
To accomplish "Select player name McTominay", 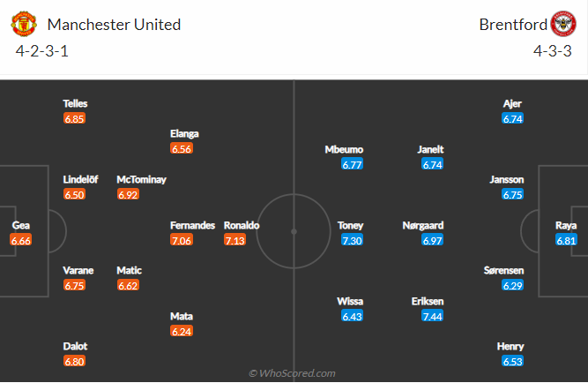I will coord(141,179).
